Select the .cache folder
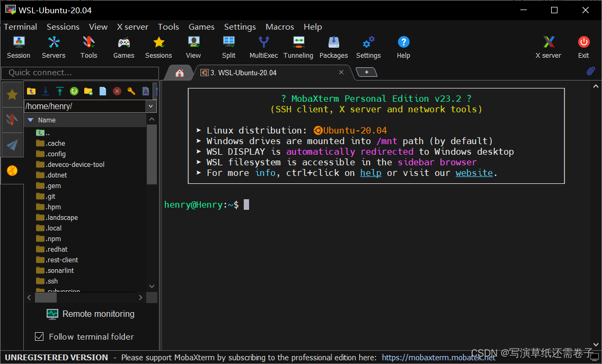 51,143
